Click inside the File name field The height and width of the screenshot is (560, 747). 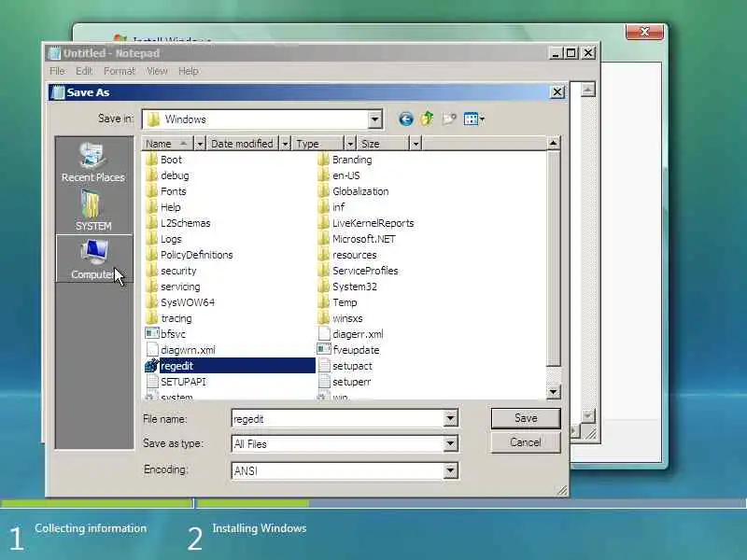coord(337,418)
